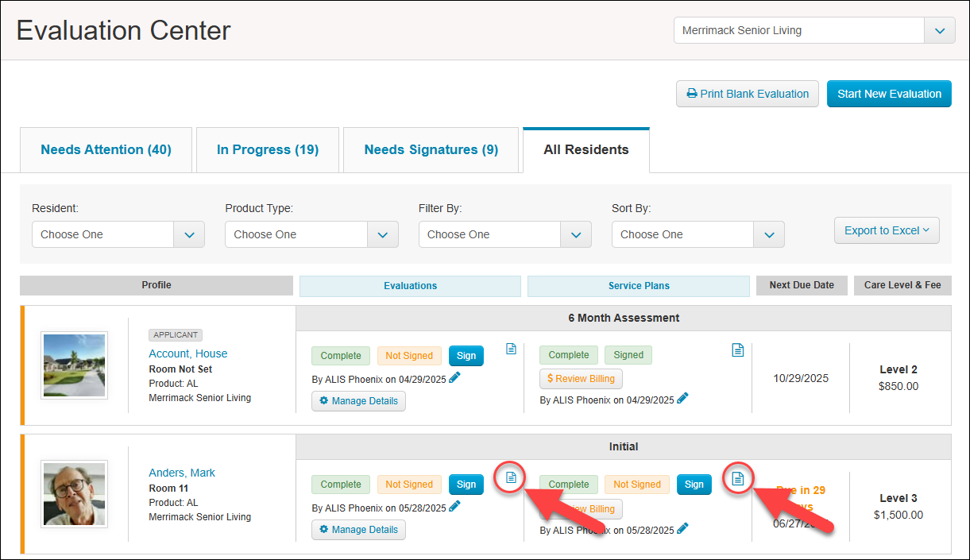
Task: Click Signed badge on Account, House service plan
Action: pos(628,355)
